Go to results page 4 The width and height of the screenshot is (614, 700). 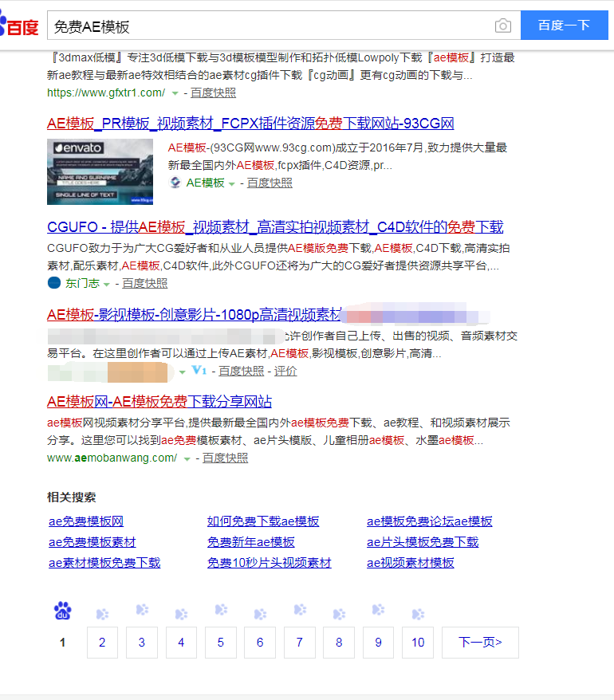coord(181,643)
